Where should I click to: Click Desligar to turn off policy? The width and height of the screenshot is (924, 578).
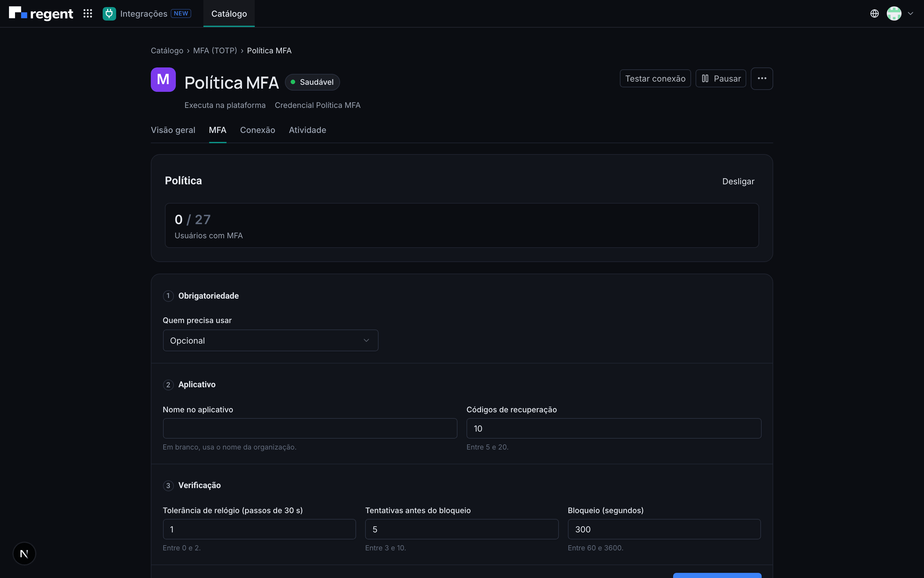click(x=738, y=181)
